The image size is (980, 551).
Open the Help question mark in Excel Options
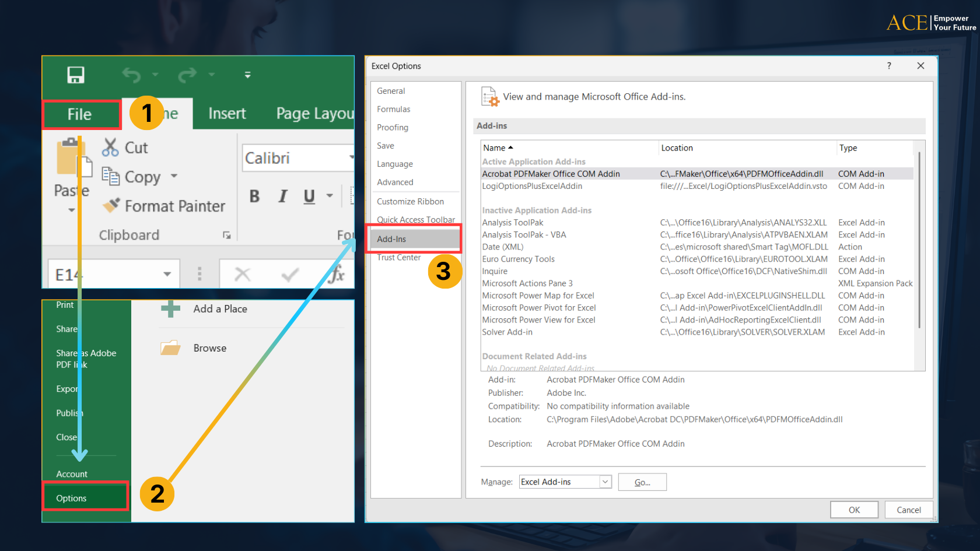click(889, 66)
